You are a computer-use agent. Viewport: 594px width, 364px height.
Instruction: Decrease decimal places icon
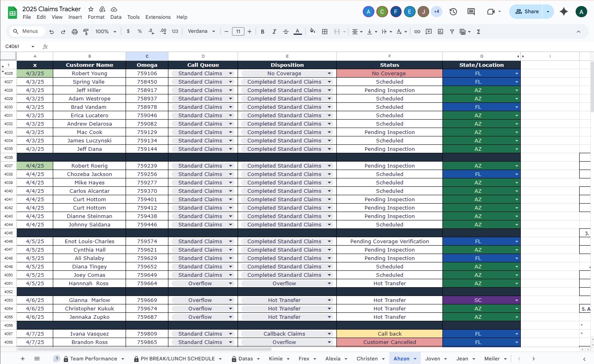tap(151, 31)
